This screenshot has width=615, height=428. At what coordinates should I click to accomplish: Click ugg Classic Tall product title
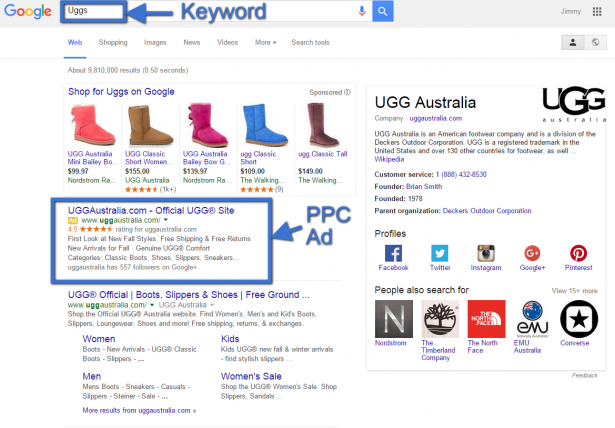(323, 154)
